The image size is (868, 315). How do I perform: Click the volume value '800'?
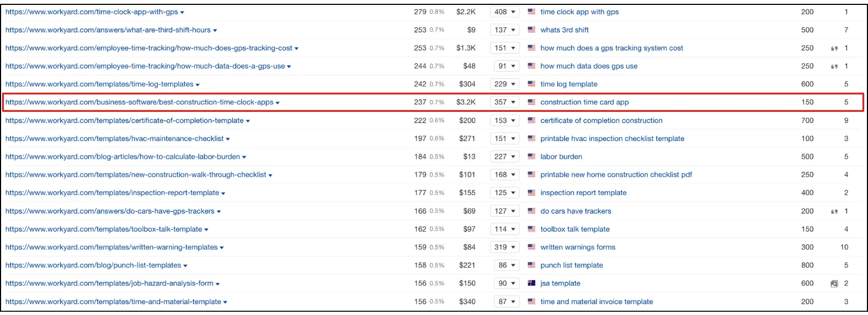tap(807, 265)
